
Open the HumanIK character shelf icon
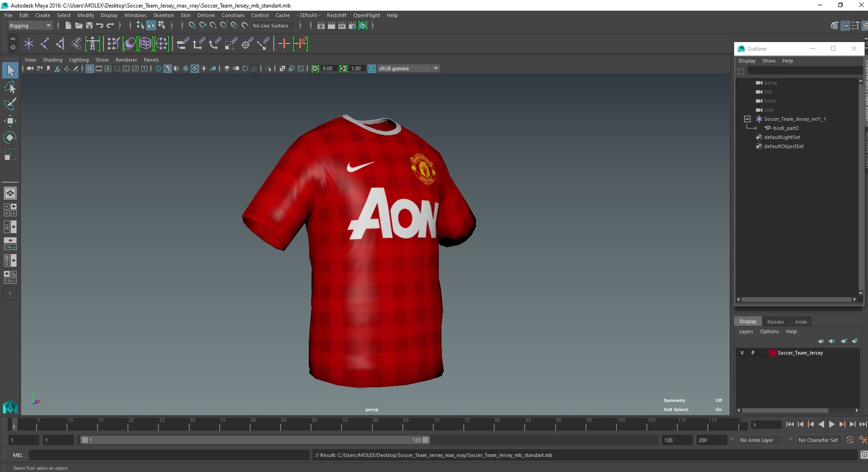tap(92, 44)
